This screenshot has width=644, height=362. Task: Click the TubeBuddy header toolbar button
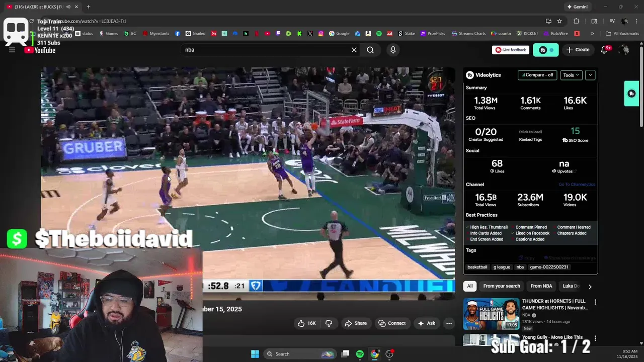pyautogui.click(x=546, y=50)
